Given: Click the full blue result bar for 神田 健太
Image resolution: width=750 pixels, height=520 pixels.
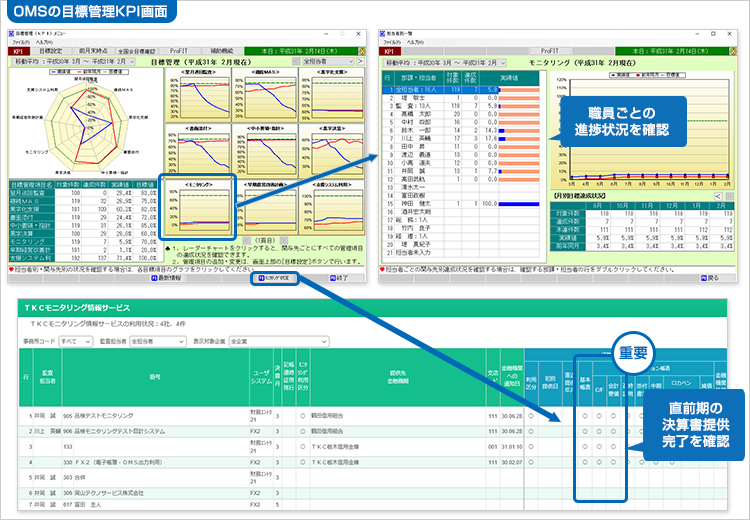Looking at the screenshot, I should point(518,204).
